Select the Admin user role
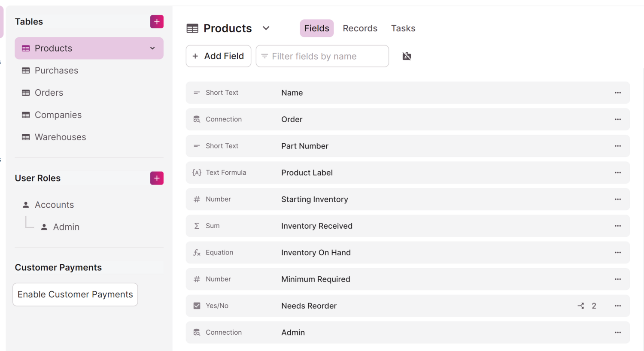The image size is (644, 351). [66, 227]
